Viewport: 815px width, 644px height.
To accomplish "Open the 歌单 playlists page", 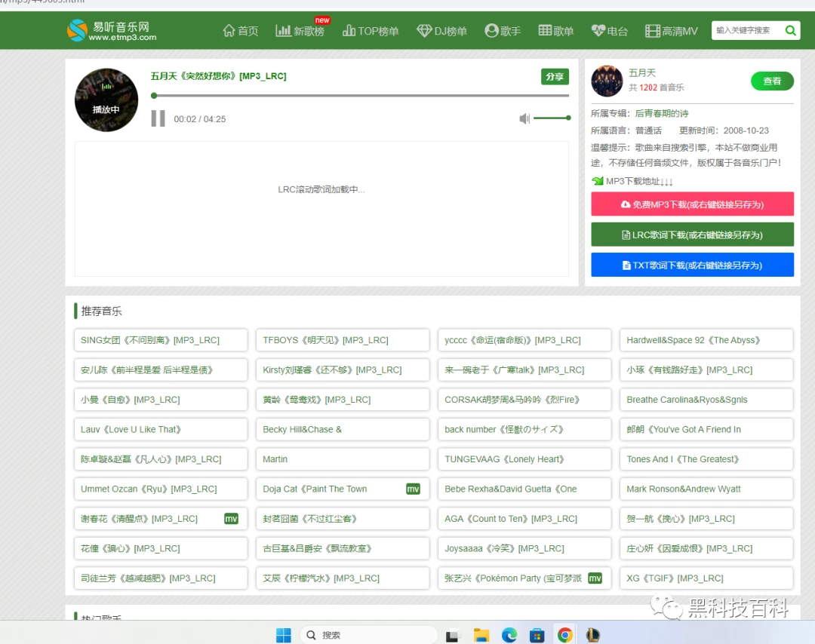I will pos(555,31).
